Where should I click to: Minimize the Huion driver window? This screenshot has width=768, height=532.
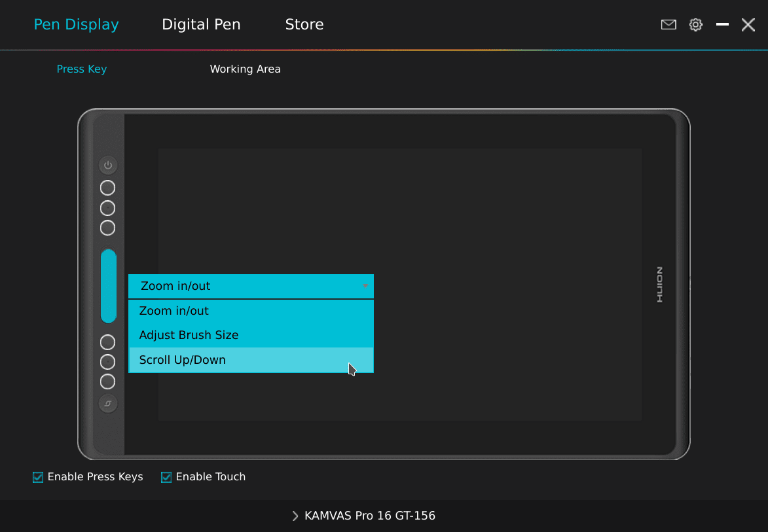[722, 24]
